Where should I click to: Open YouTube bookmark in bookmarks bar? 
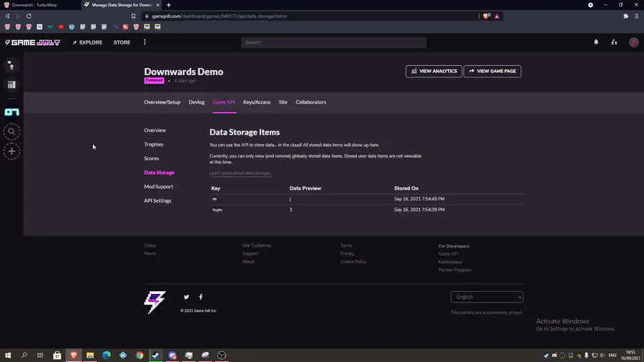pyautogui.click(x=61, y=26)
